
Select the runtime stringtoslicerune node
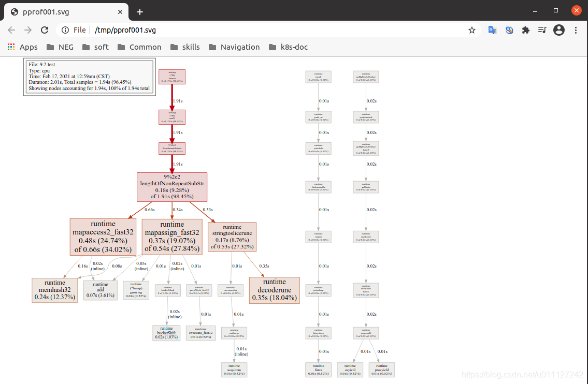pos(232,237)
